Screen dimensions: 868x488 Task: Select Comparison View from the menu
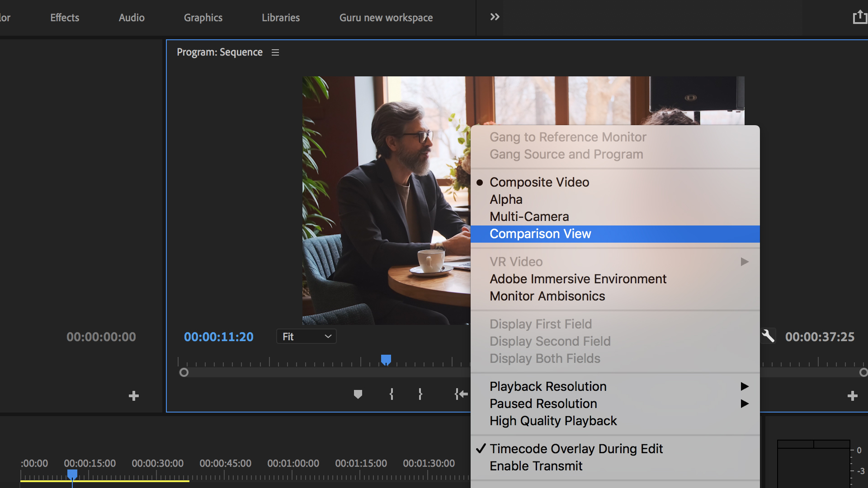click(x=540, y=234)
